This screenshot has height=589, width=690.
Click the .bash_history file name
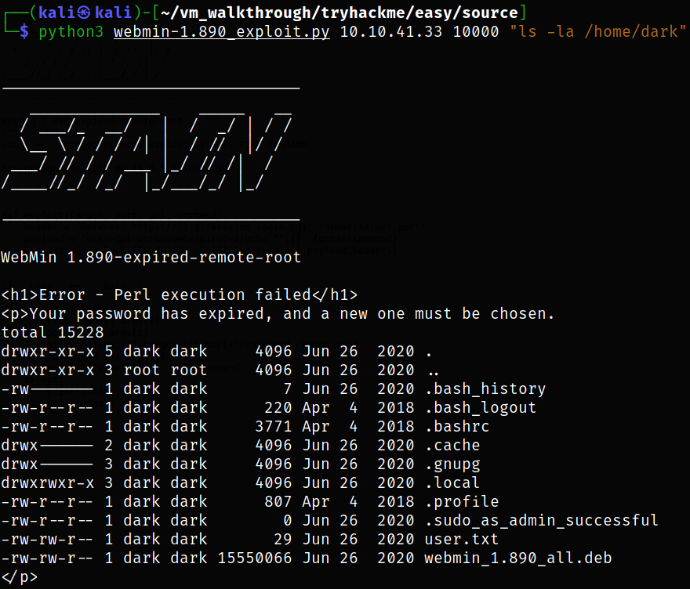click(x=485, y=389)
